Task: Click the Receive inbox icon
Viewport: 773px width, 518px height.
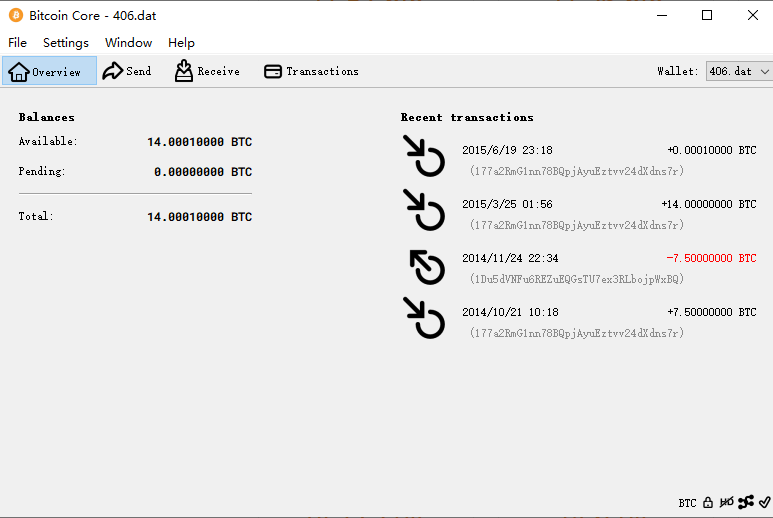Action: (183, 71)
